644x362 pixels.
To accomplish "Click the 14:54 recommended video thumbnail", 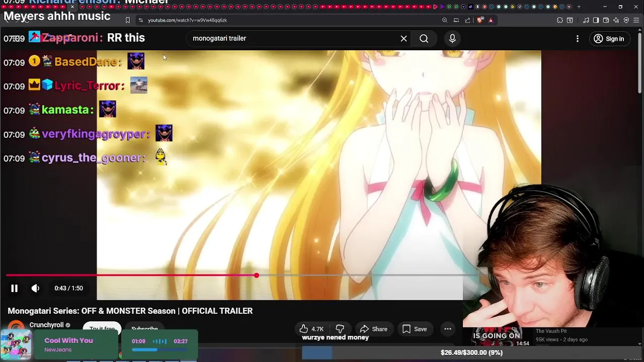I will (497, 336).
